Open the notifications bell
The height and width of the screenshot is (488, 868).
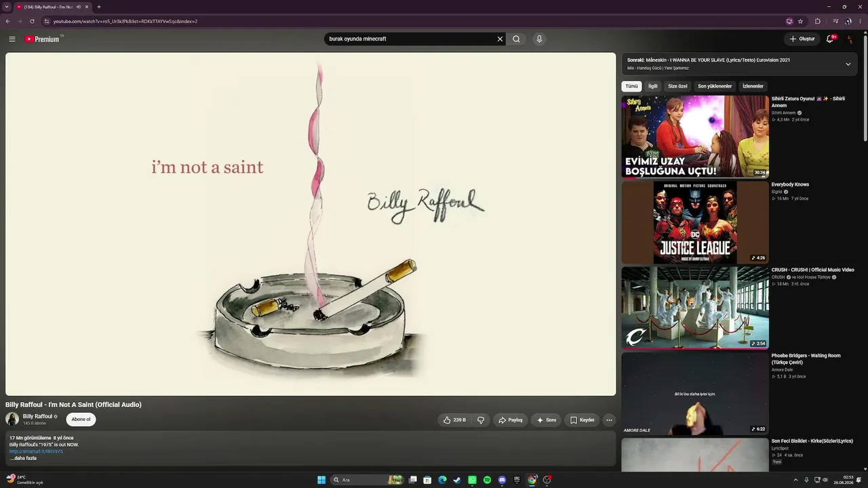point(830,39)
